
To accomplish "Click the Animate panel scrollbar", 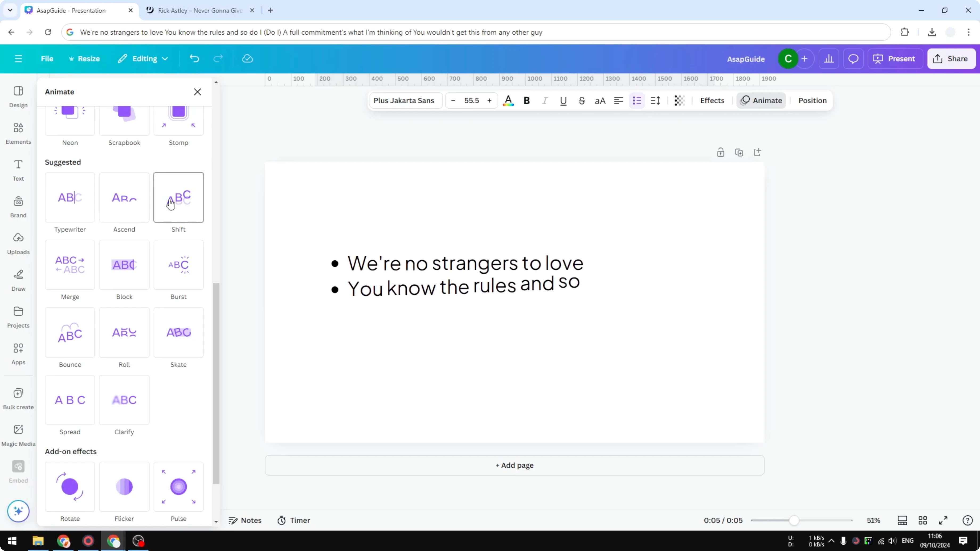I will (x=216, y=383).
